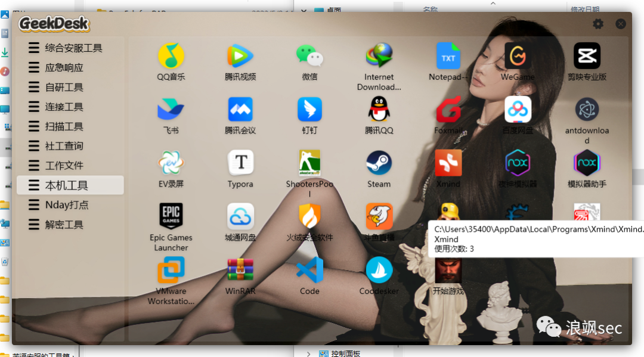This screenshot has height=357, width=644.
Task: Open the 微信 WeChat icon
Action: 309,56
